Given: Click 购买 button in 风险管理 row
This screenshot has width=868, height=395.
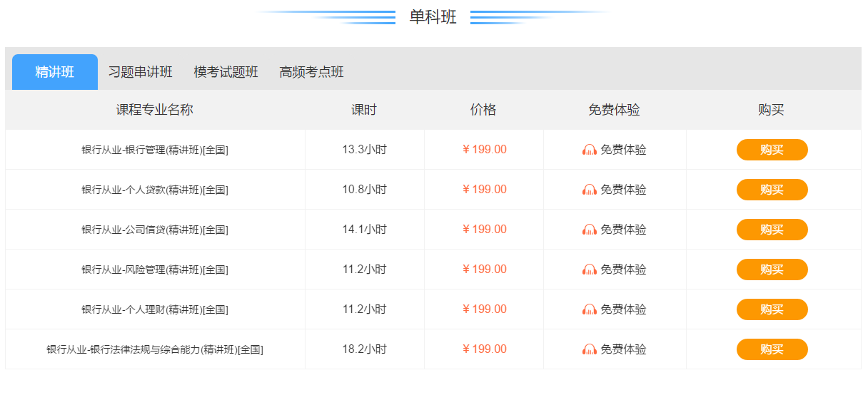Looking at the screenshot, I should tap(772, 270).
